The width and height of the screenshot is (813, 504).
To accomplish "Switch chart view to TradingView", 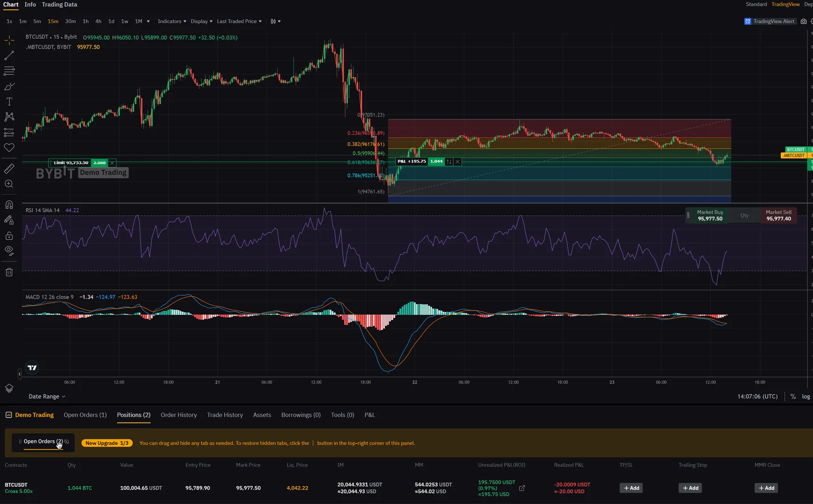I will tap(785, 4).
